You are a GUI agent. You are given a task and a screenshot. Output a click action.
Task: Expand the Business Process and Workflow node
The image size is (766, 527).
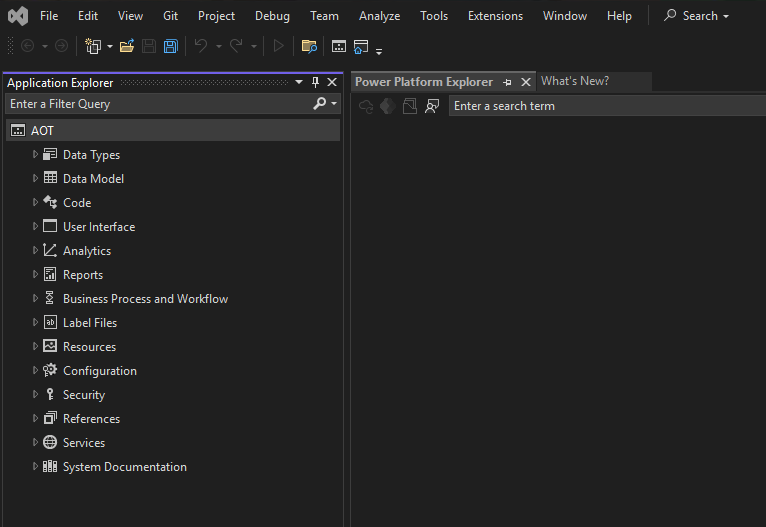point(35,298)
